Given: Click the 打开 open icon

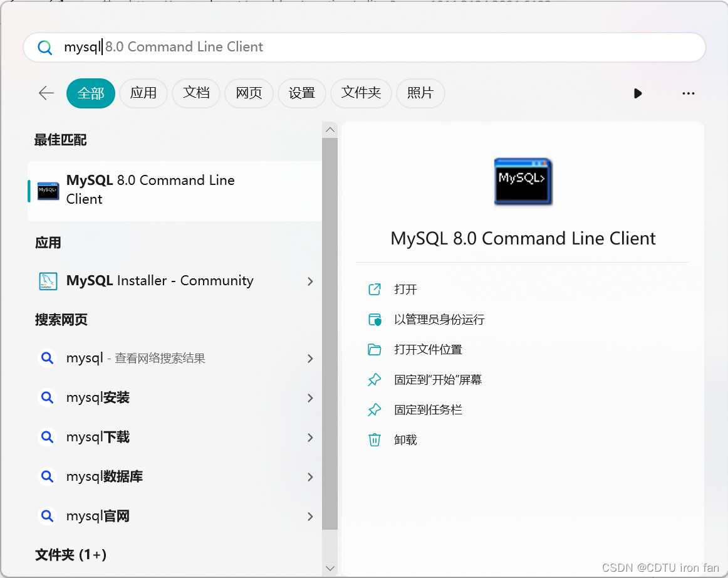Looking at the screenshot, I should (x=374, y=290).
